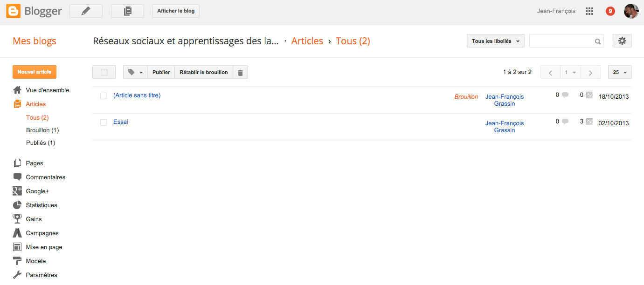Open the post list document icon
644x285 pixels.
(x=127, y=11)
